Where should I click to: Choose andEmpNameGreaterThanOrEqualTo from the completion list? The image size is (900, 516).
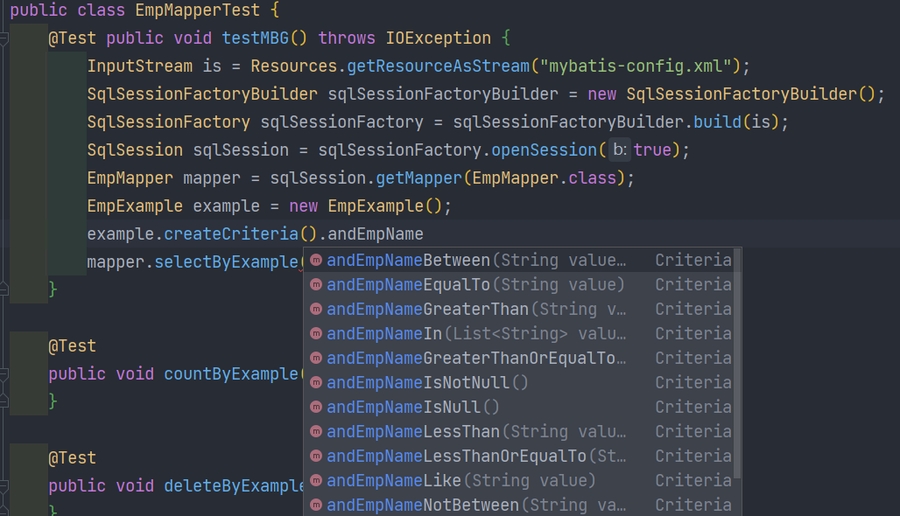click(x=475, y=358)
